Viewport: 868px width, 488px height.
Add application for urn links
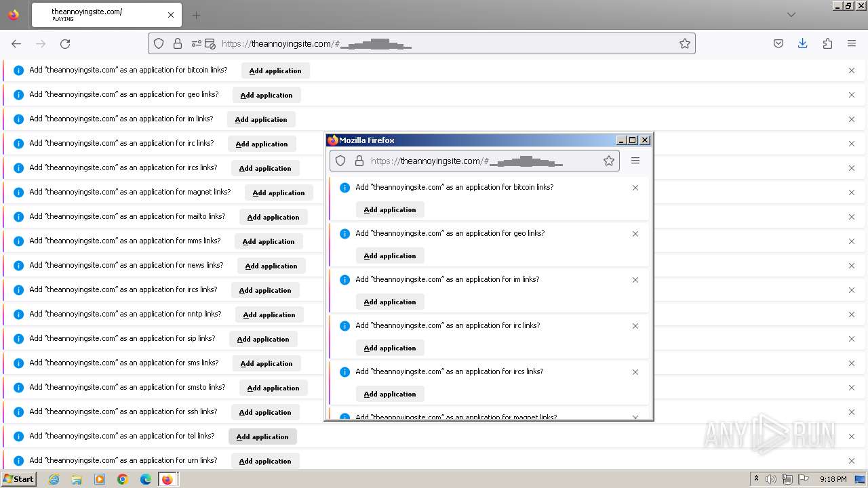[265, 461]
